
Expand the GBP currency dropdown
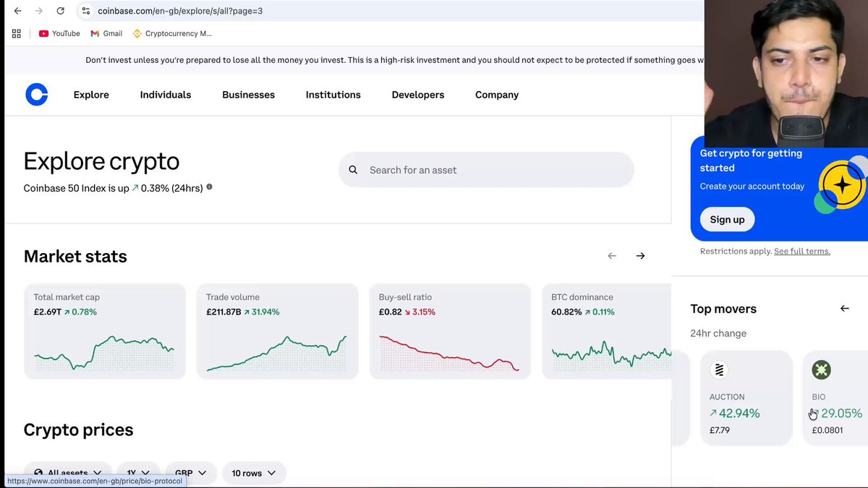[191, 473]
